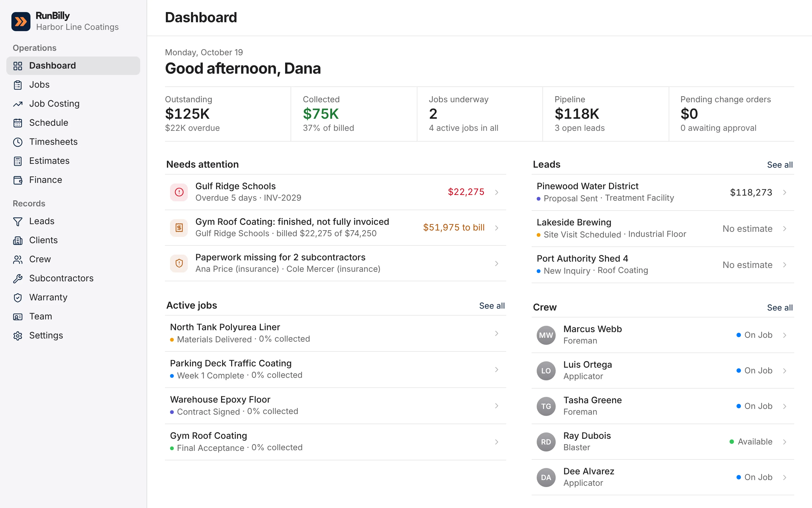Expand chevron on Paperwork missing row

point(497,264)
